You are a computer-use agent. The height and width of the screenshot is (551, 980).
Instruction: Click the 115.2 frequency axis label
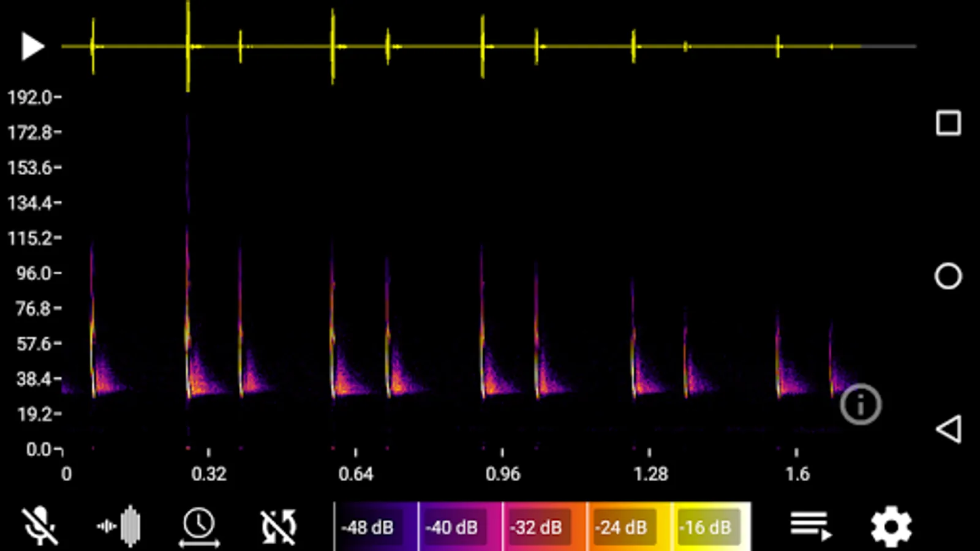30,238
